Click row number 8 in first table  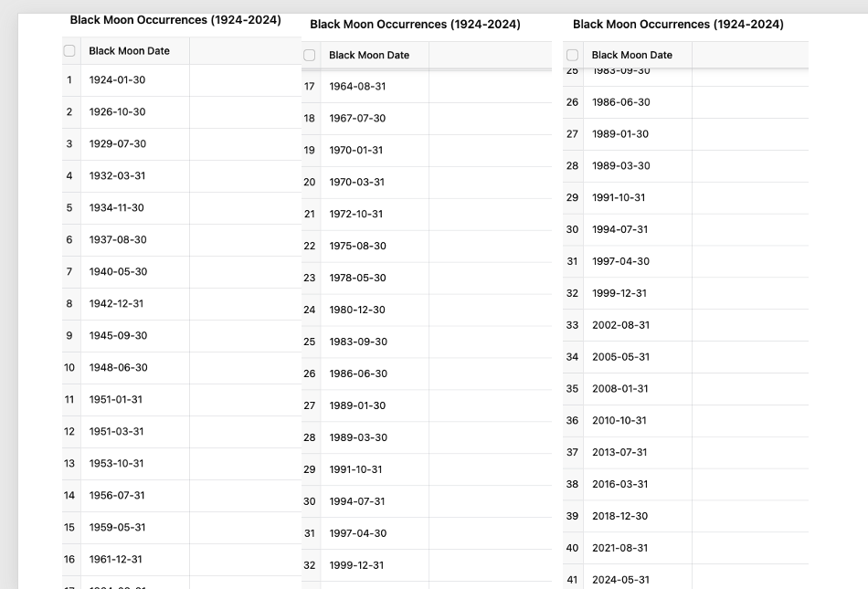click(x=69, y=303)
